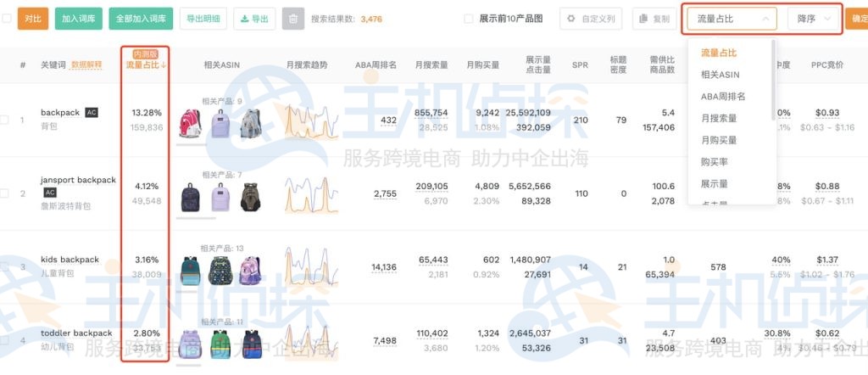The height and width of the screenshot is (375, 868).
Task: Click the search trend chart for jansport backpack
Action: click(312, 195)
